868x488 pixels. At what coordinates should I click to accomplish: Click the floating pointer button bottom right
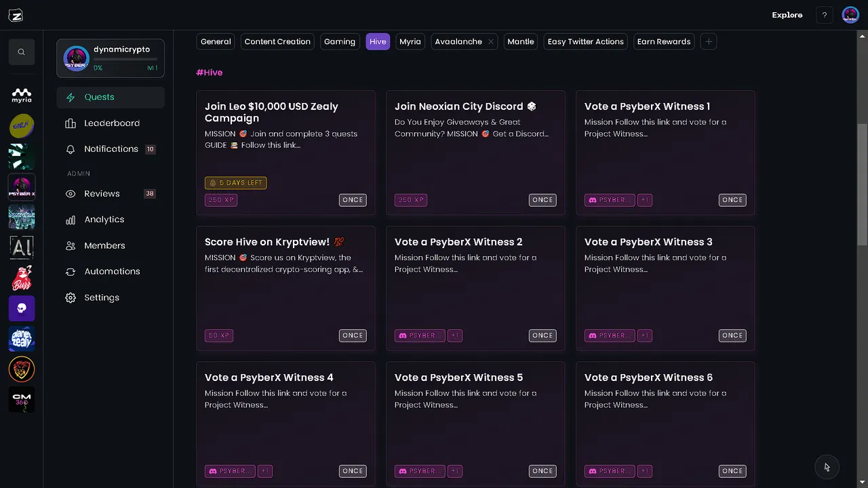point(827,467)
